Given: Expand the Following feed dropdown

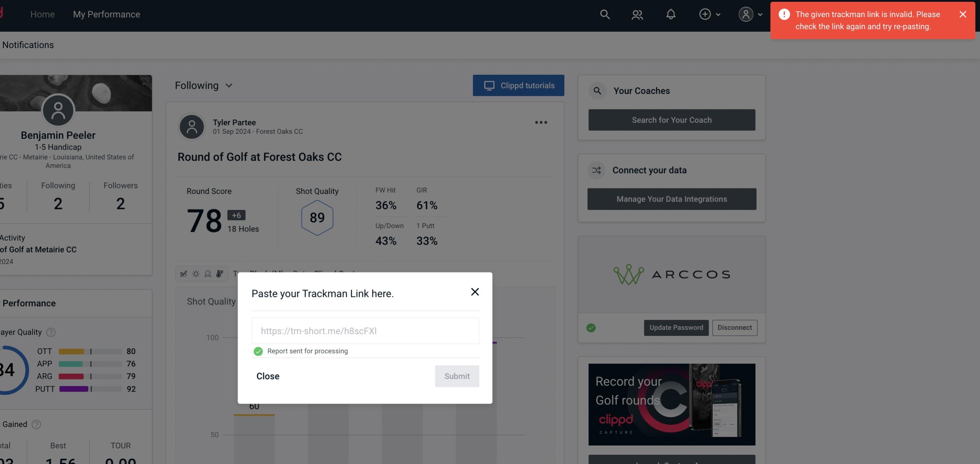Looking at the screenshot, I should [205, 85].
